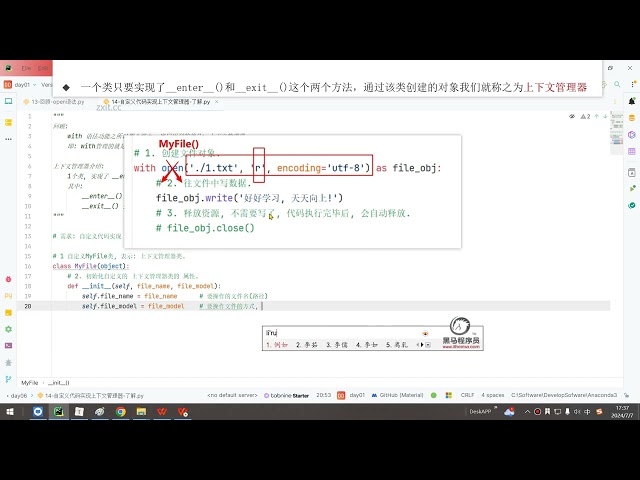640x480 pixels.
Task: Go to previous highlighted error arrow
Action: (x=597, y=117)
